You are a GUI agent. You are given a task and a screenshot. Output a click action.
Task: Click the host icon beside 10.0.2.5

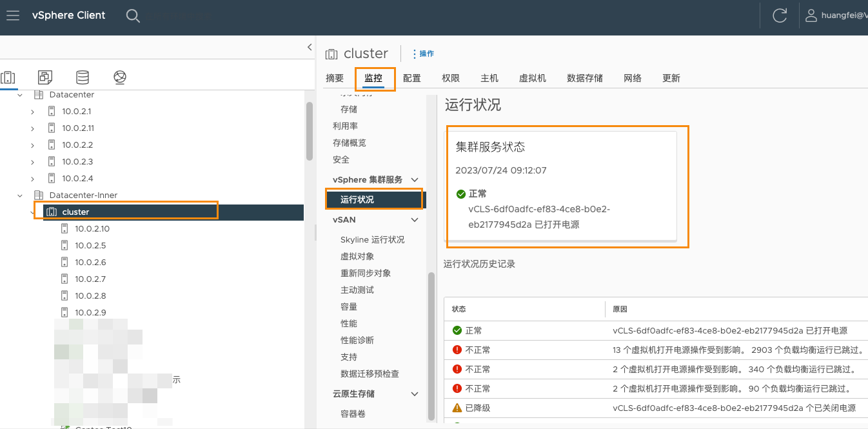(x=64, y=246)
